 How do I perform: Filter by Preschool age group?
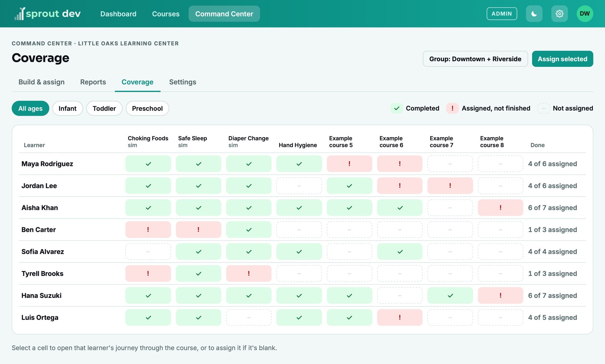pos(147,108)
